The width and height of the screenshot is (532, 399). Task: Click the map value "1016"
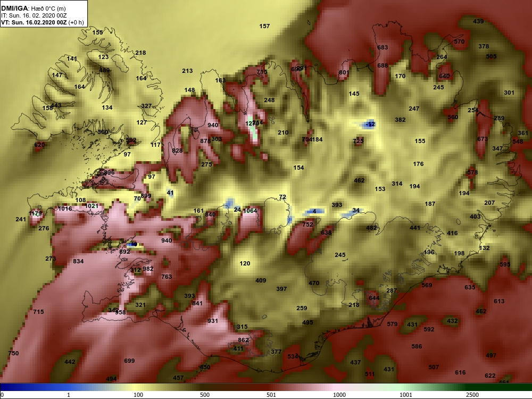tap(65, 209)
